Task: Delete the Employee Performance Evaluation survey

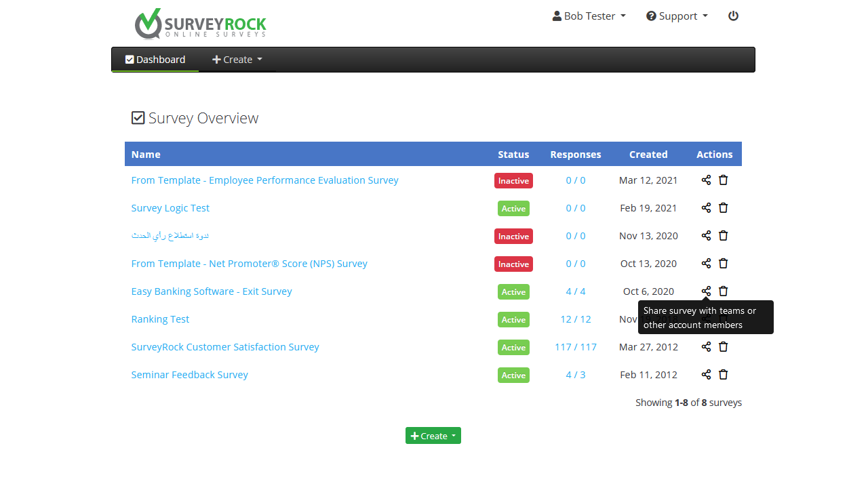Action: [x=723, y=180]
